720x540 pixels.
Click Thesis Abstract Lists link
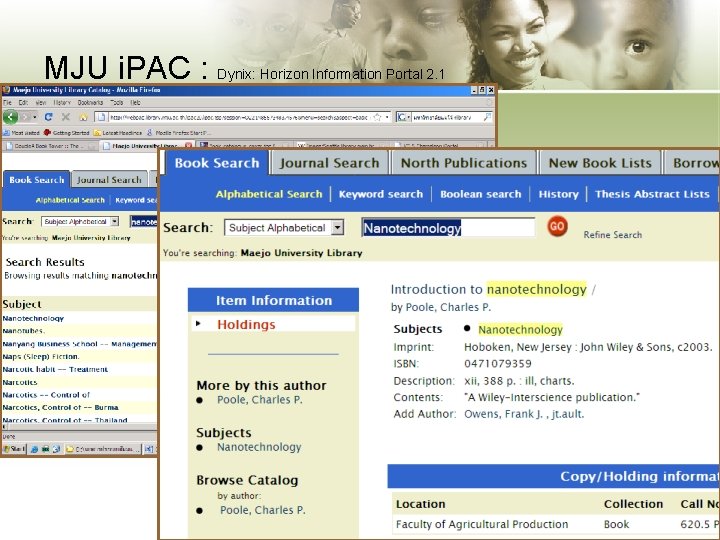652,194
